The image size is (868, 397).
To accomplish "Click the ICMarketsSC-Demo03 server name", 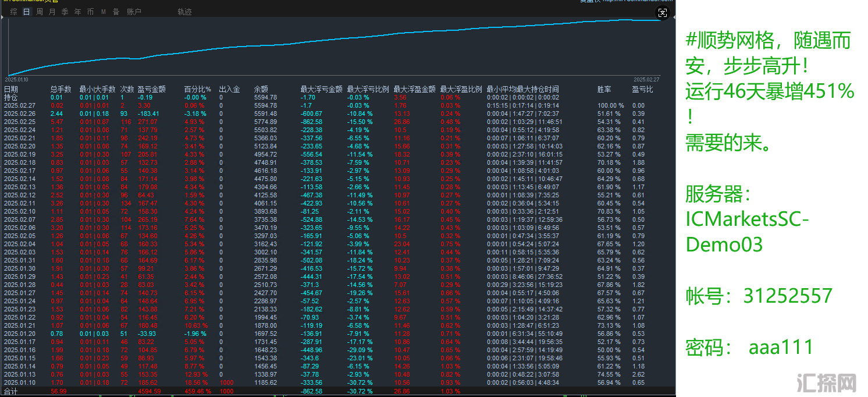I will point(748,232).
